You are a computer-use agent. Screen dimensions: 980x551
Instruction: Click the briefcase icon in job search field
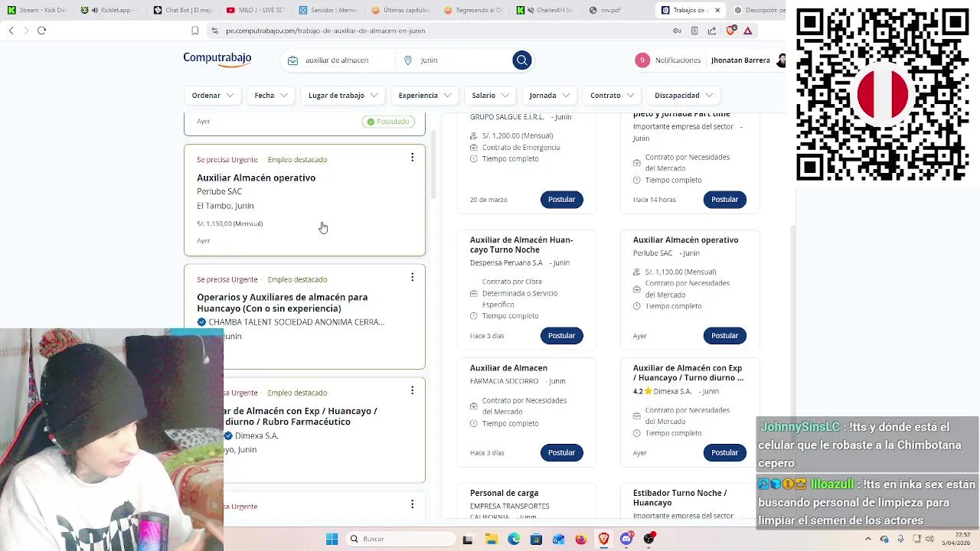pyautogui.click(x=292, y=60)
